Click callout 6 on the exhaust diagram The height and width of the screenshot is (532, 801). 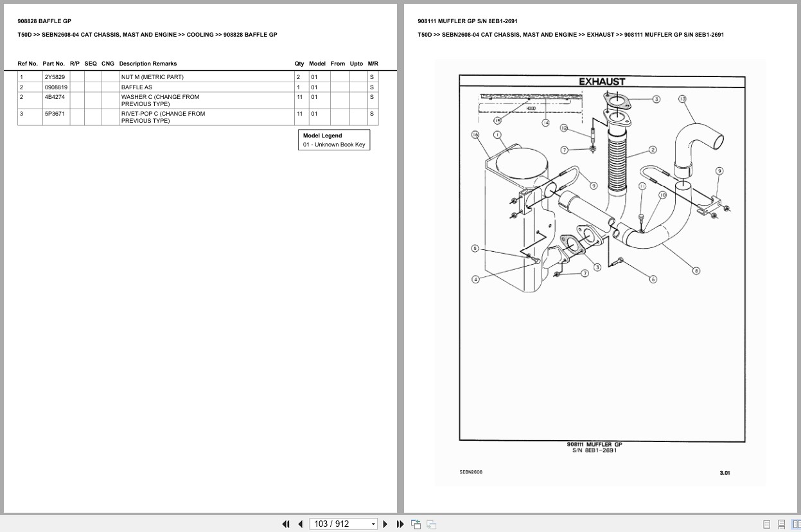coord(653,279)
